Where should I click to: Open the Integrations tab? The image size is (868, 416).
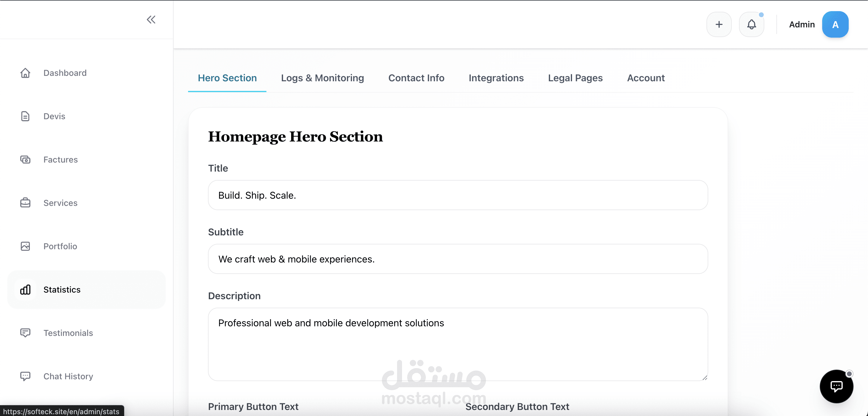[496, 78]
